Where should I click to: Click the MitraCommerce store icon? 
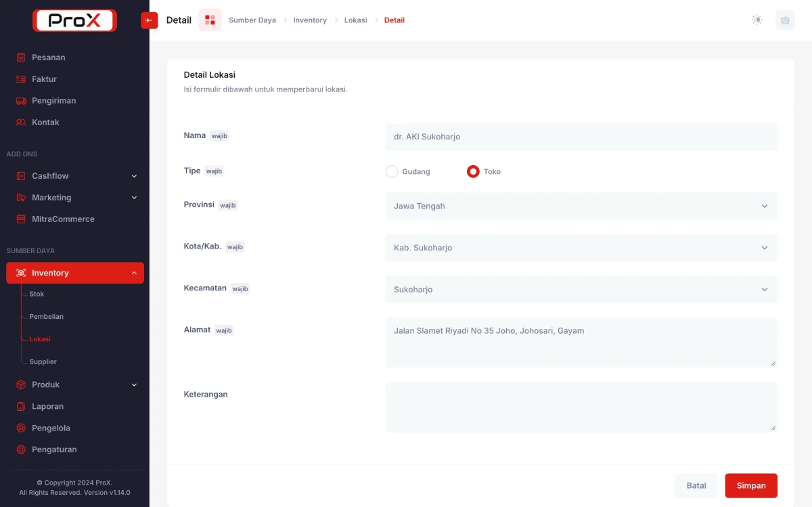point(21,219)
